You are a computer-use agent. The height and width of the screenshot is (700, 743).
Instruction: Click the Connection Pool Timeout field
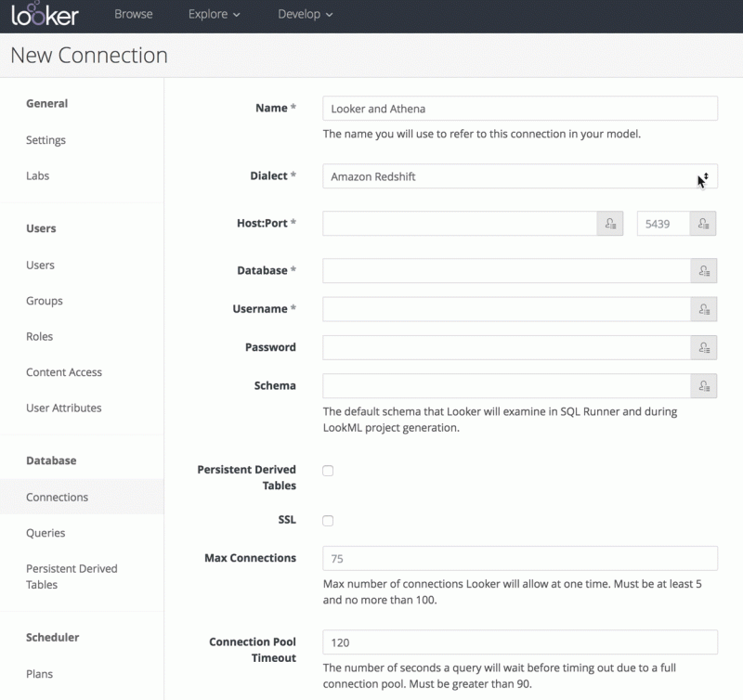520,642
